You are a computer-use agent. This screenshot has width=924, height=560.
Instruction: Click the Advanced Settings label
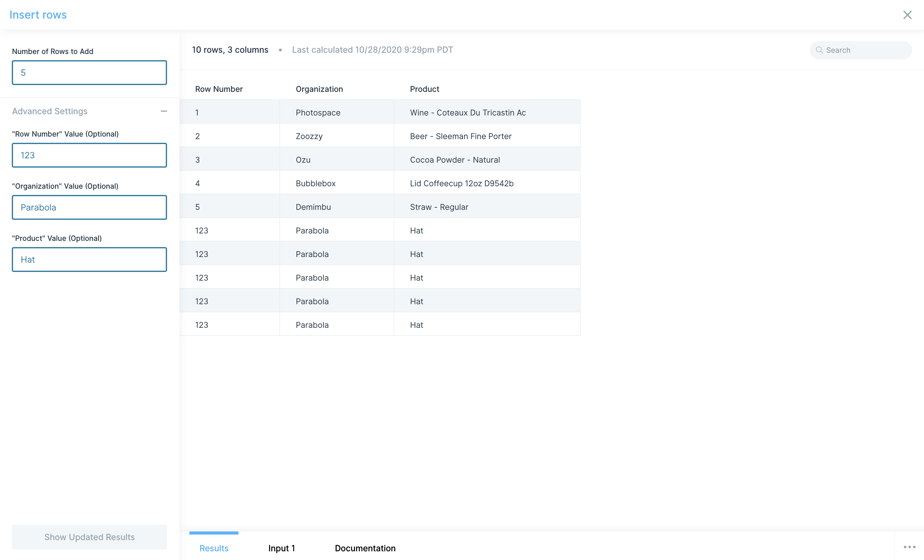[x=50, y=111]
